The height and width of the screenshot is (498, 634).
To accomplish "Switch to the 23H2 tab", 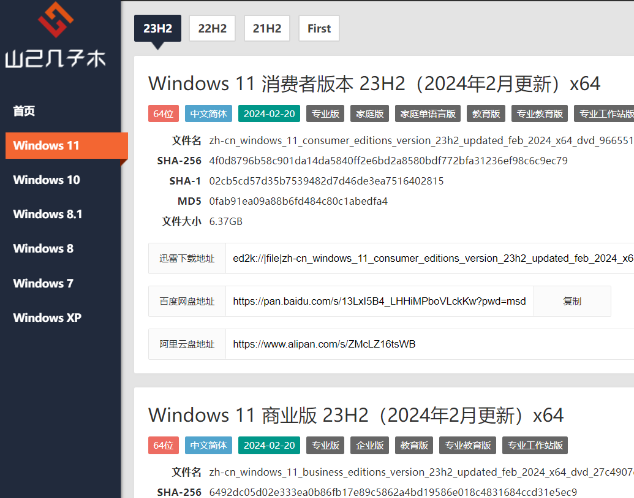I will 157,28.
